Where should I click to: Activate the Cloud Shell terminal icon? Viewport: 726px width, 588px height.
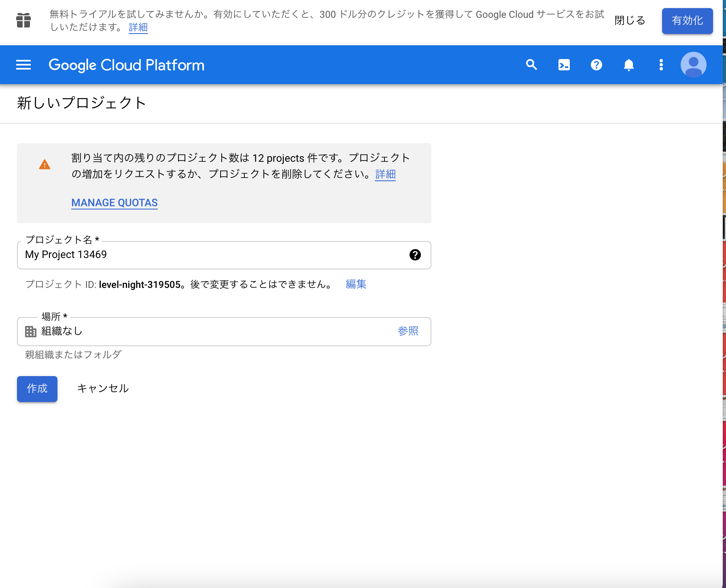pos(564,65)
